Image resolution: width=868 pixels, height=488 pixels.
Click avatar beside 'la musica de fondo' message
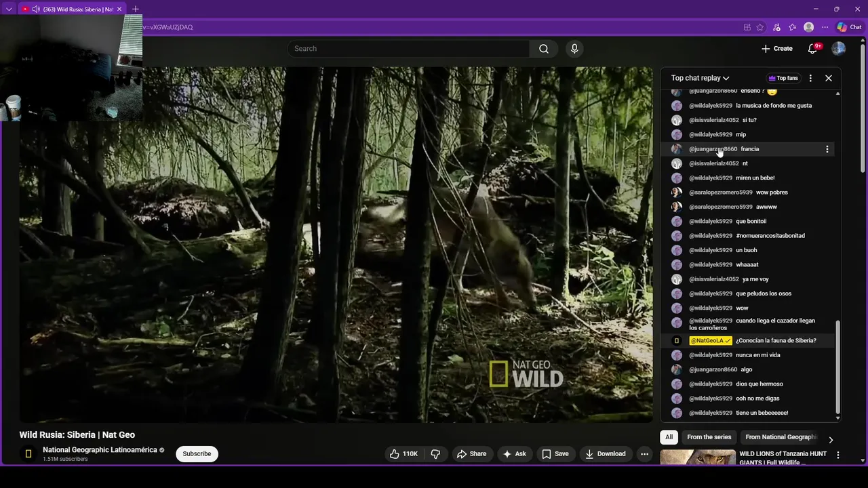tap(677, 106)
